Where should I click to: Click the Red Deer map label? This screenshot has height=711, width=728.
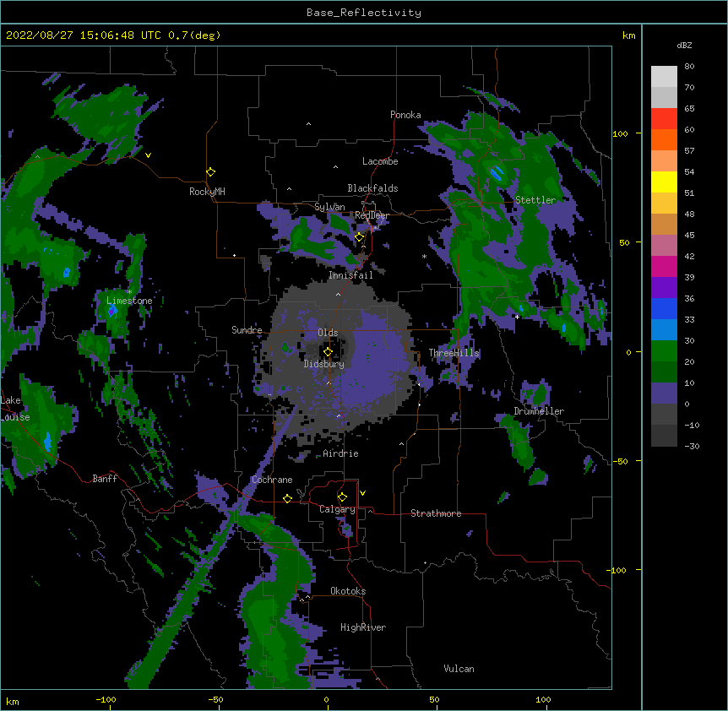coord(372,215)
